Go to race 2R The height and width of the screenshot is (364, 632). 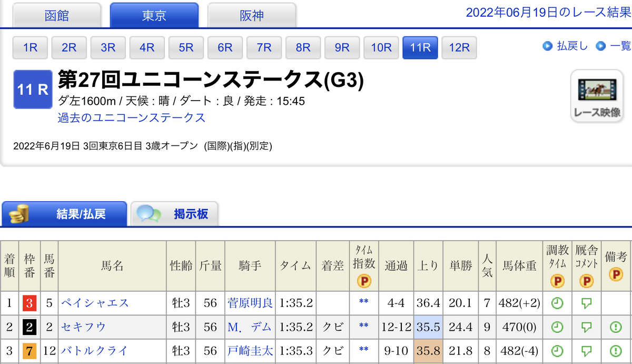(x=70, y=47)
